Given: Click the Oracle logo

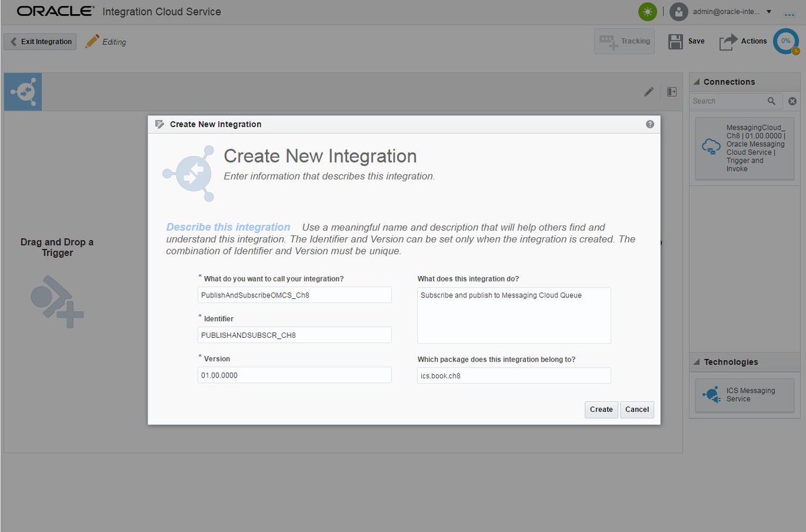Looking at the screenshot, I should [56, 11].
